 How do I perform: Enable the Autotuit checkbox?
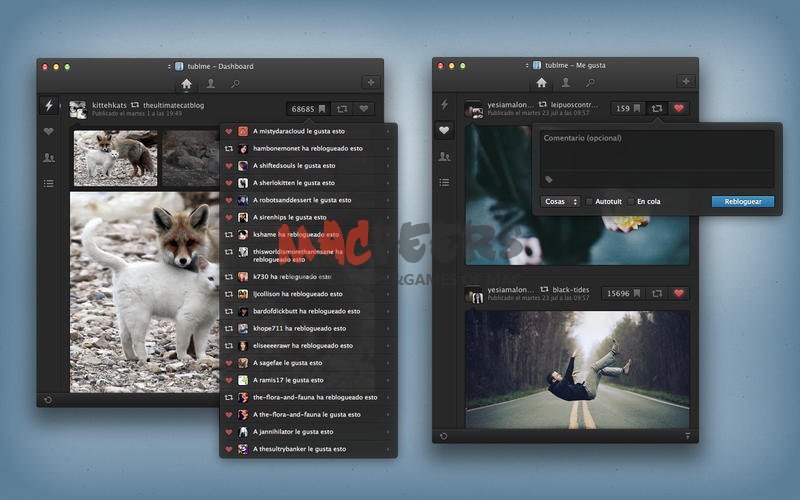click(589, 201)
